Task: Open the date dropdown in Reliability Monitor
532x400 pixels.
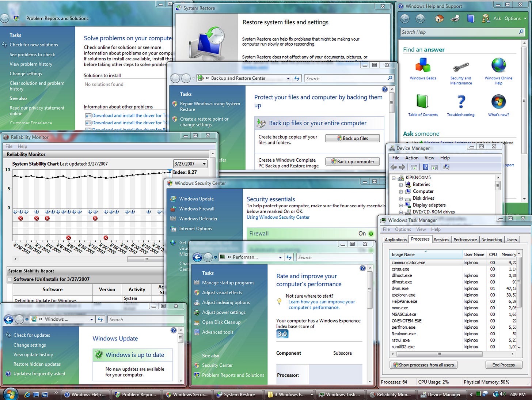Action: [x=204, y=163]
